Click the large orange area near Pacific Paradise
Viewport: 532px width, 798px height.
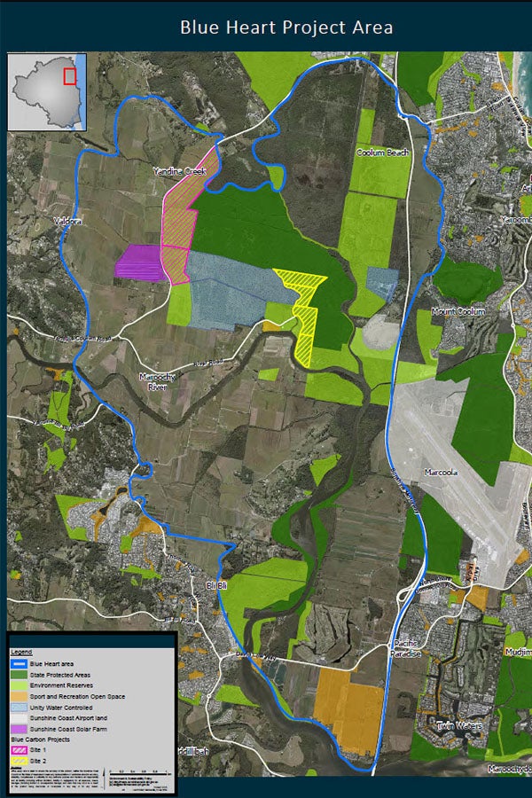[x=348, y=711]
